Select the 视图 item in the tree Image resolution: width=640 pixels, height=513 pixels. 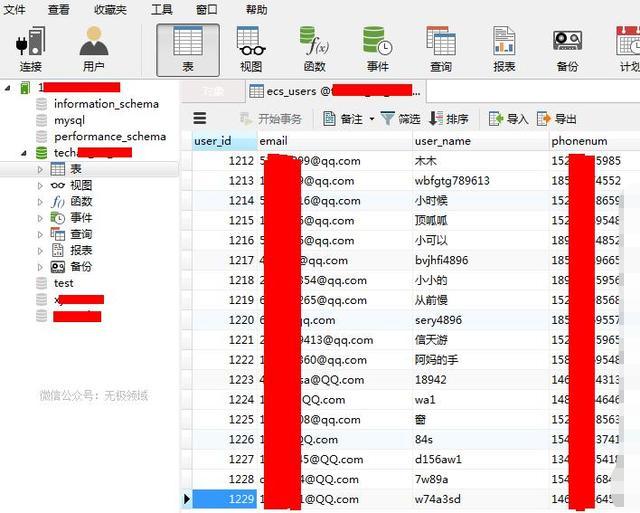[x=81, y=185]
